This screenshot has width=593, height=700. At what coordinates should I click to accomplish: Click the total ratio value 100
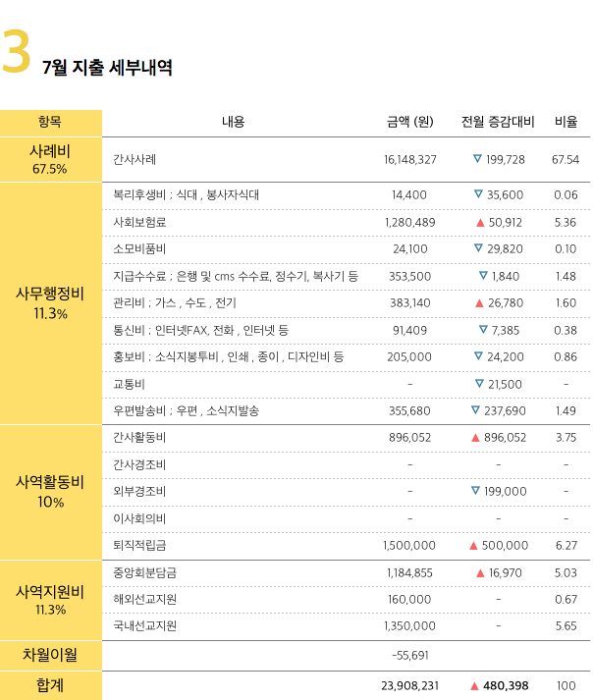(x=566, y=685)
